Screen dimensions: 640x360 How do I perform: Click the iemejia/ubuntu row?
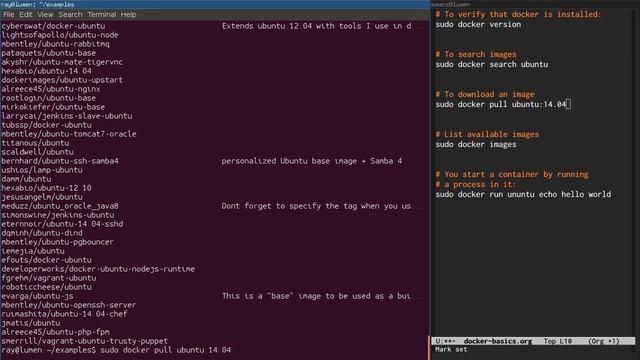33,251
